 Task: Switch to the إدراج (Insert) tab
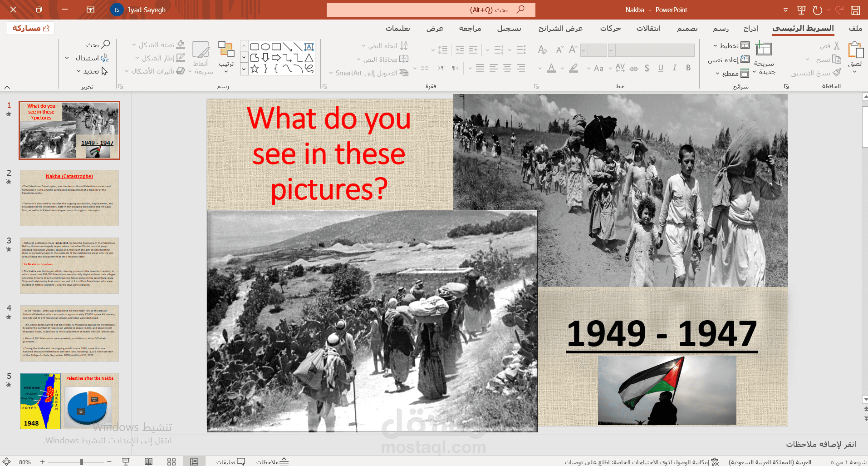coord(750,28)
